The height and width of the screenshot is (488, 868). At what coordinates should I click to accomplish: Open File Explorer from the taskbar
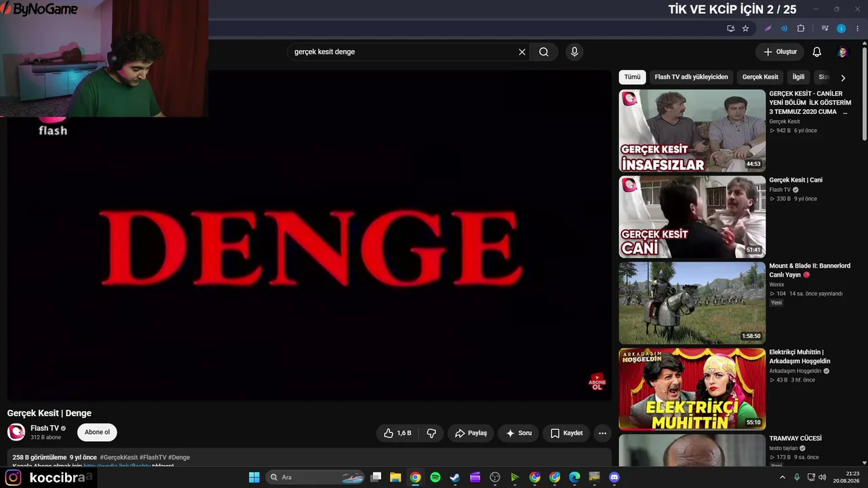coord(395,477)
